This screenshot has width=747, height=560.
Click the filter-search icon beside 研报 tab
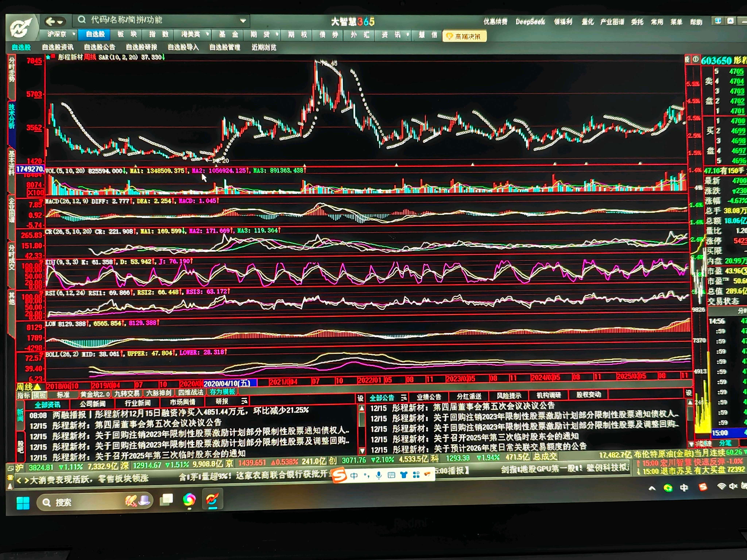pos(244,401)
